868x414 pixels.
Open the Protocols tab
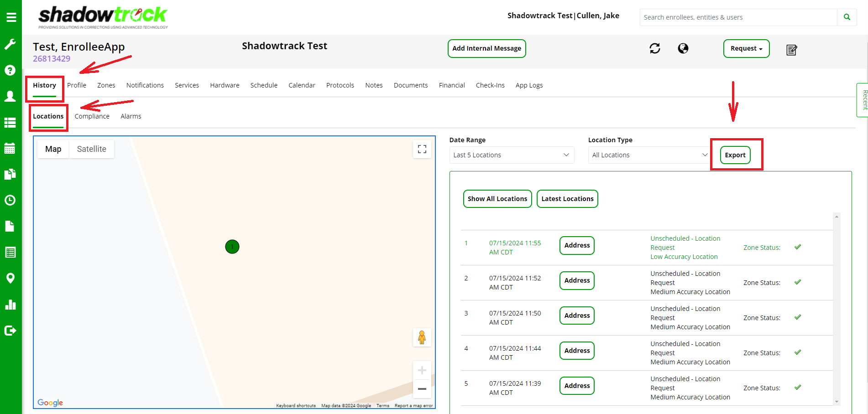[x=340, y=85]
